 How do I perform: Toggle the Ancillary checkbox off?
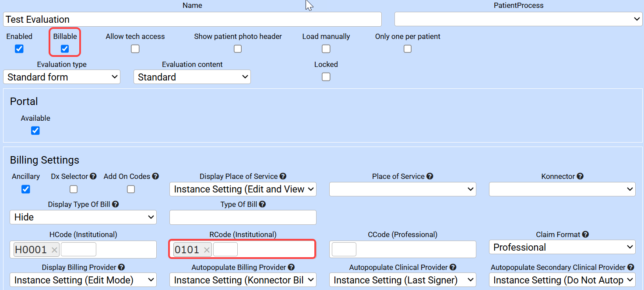[x=26, y=189]
